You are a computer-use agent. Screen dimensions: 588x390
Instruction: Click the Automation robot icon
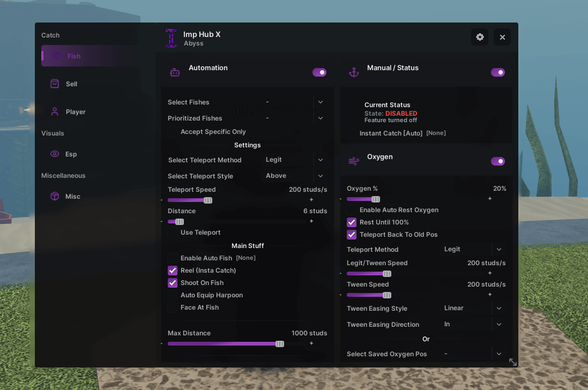(x=175, y=72)
